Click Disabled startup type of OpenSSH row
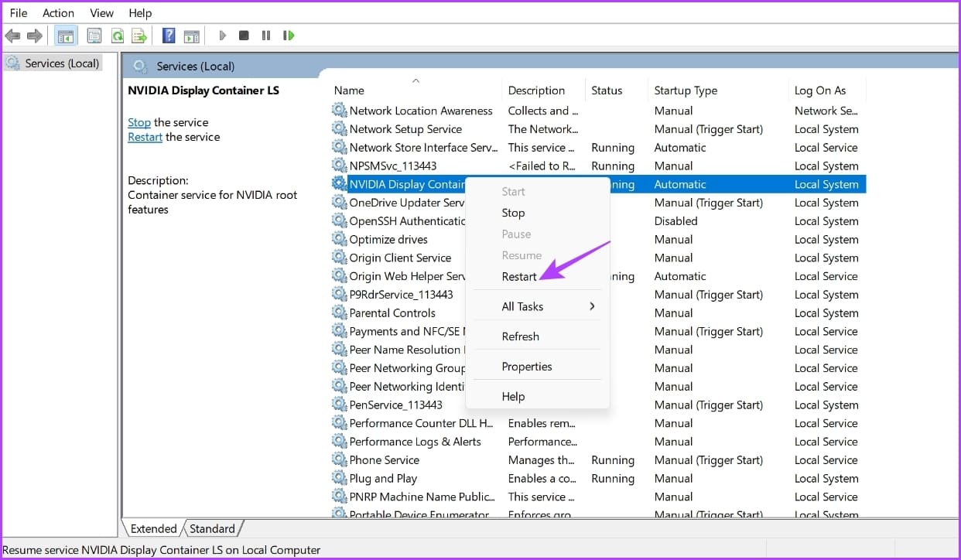Viewport: 961px width, 560px height. [x=675, y=220]
